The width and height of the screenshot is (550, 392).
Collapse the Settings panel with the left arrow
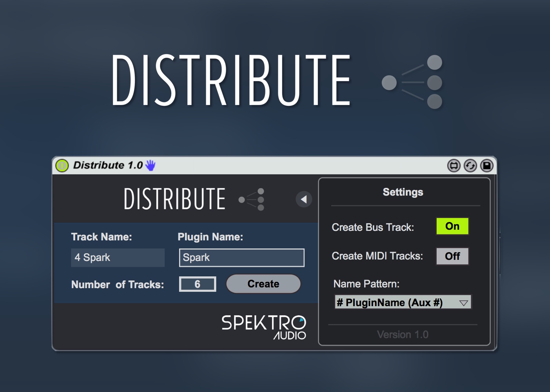(304, 199)
